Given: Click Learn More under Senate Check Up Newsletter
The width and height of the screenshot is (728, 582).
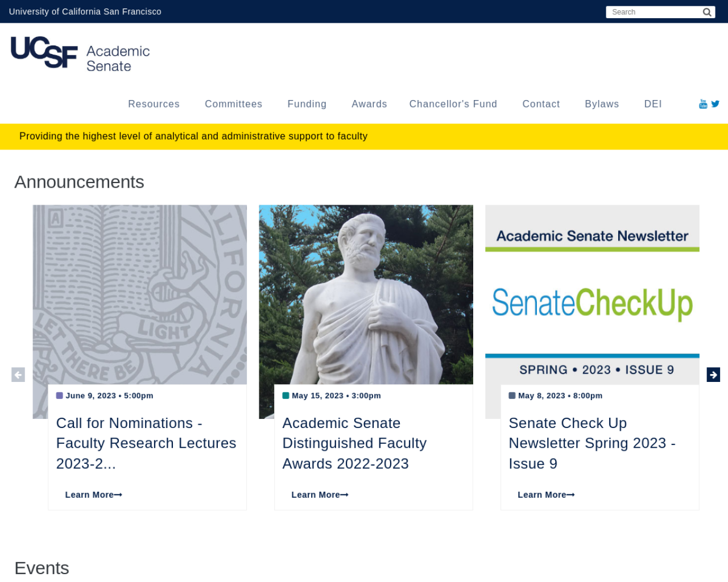Looking at the screenshot, I should (x=546, y=494).
